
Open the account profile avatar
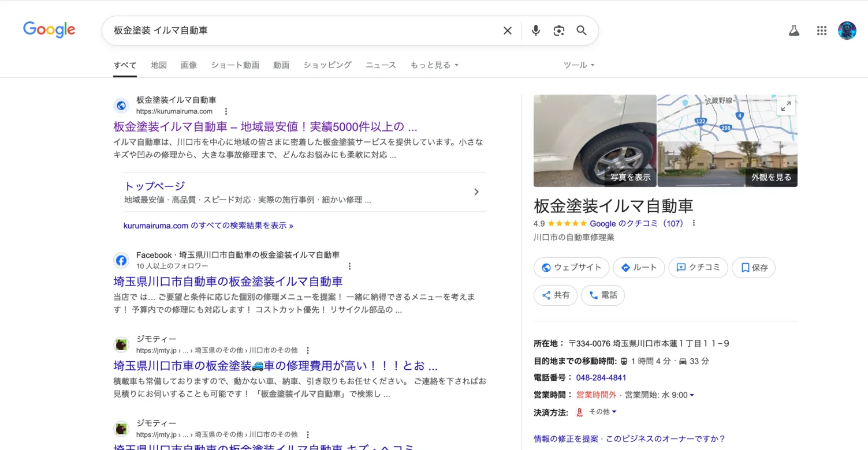[x=847, y=31]
